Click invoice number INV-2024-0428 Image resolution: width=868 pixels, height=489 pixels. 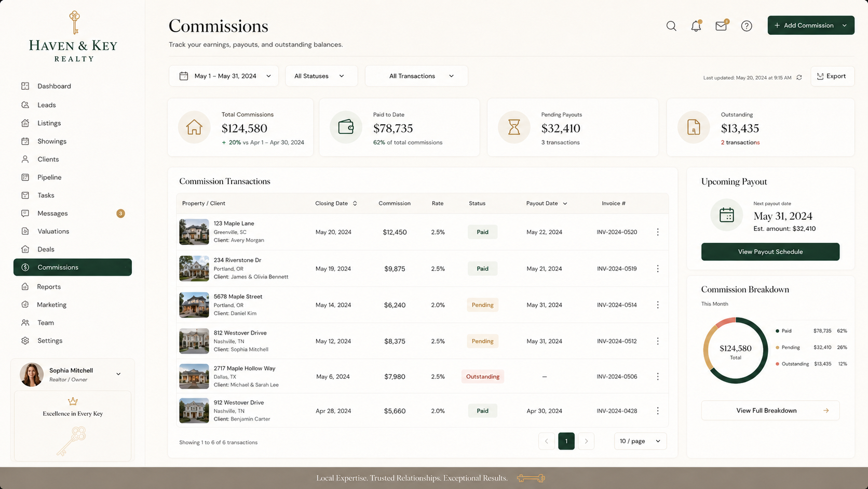(617, 411)
